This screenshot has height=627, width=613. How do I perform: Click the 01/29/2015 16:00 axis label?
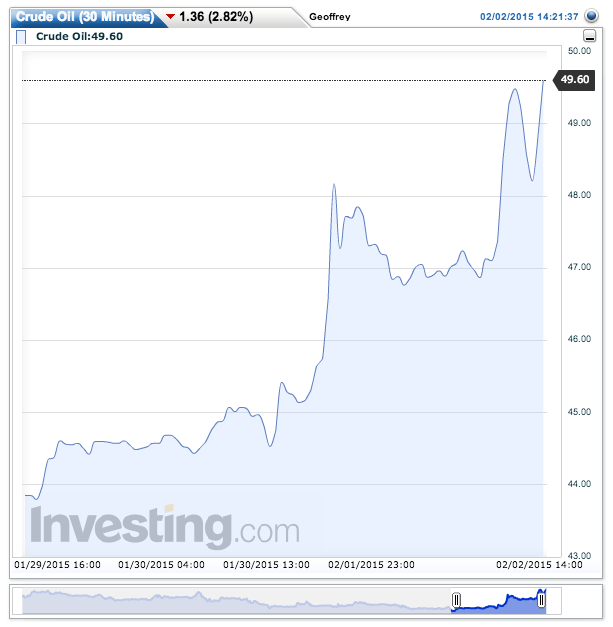(57, 565)
